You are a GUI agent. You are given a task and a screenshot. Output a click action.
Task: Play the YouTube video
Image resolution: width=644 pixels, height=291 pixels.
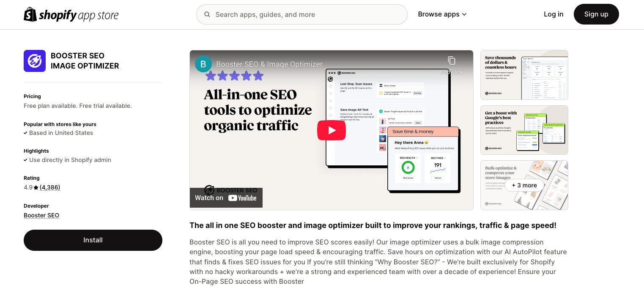pyautogui.click(x=332, y=130)
